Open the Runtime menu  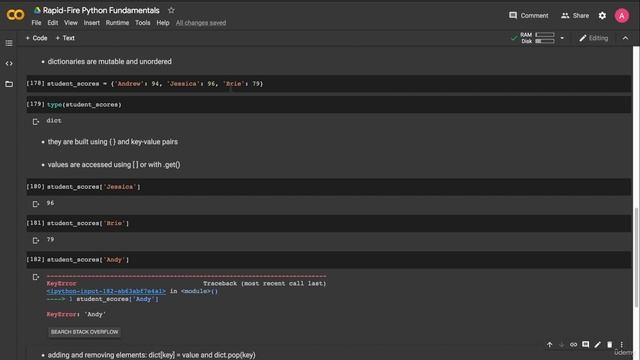pyautogui.click(x=117, y=23)
